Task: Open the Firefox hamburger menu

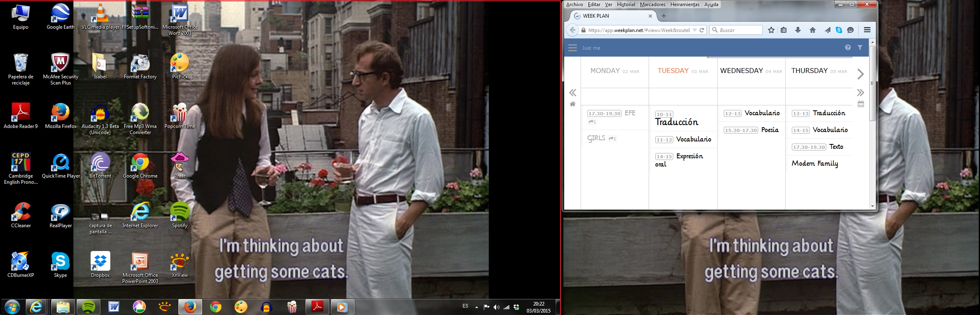Action: [867, 30]
